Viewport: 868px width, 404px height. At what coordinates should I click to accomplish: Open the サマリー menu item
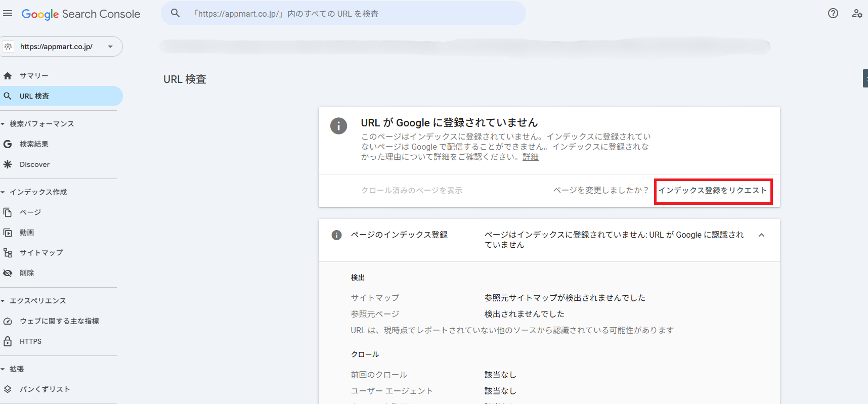61,76
